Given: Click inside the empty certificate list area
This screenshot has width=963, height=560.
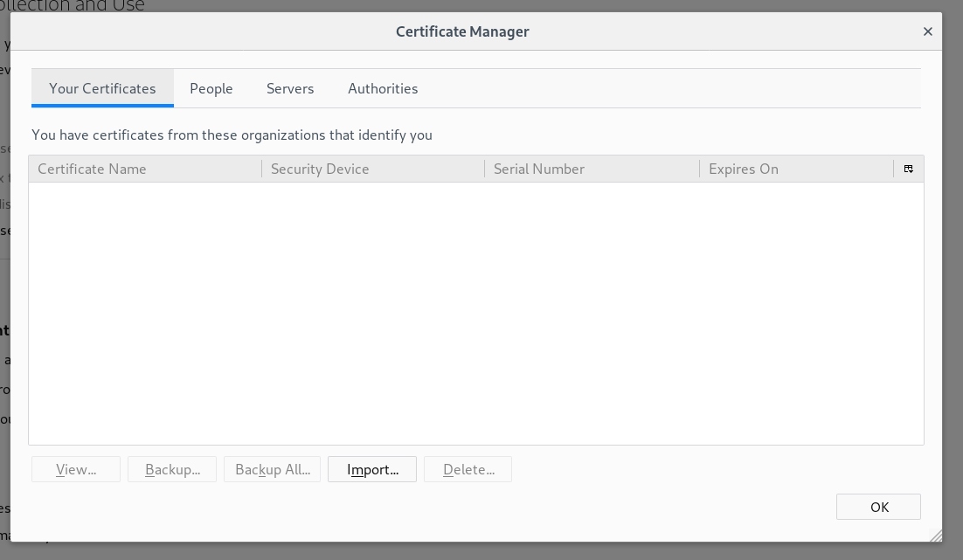Looking at the screenshot, I should point(475,313).
